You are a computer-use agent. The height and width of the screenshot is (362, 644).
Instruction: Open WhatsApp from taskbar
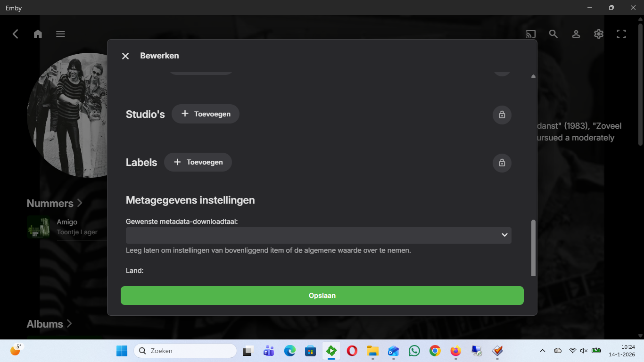(414, 351)
